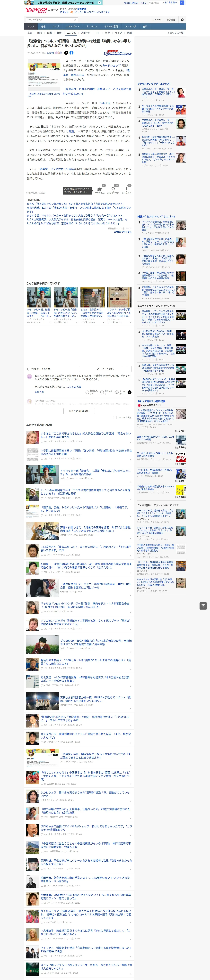Open 乃木坂46・梅澤美波 article
210x980 pixels.
tap(85, 896)
